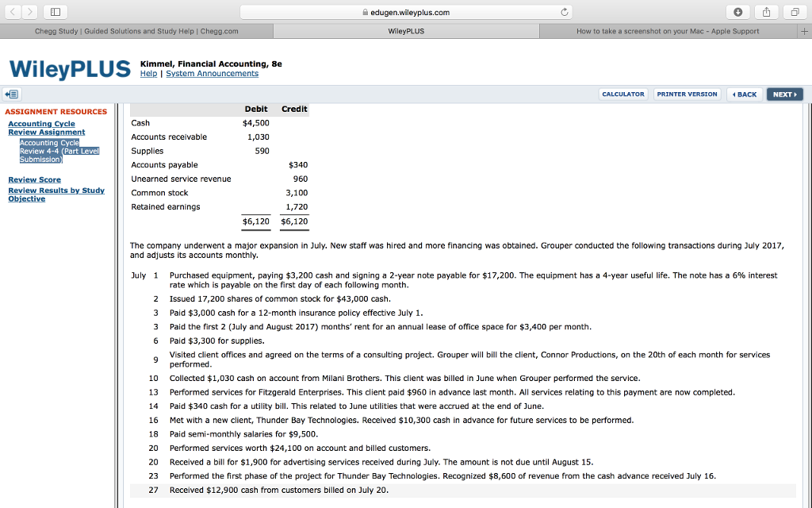Add a new tab with the plus icon
Screen dimensions: 812x508
tap(804, 31)
